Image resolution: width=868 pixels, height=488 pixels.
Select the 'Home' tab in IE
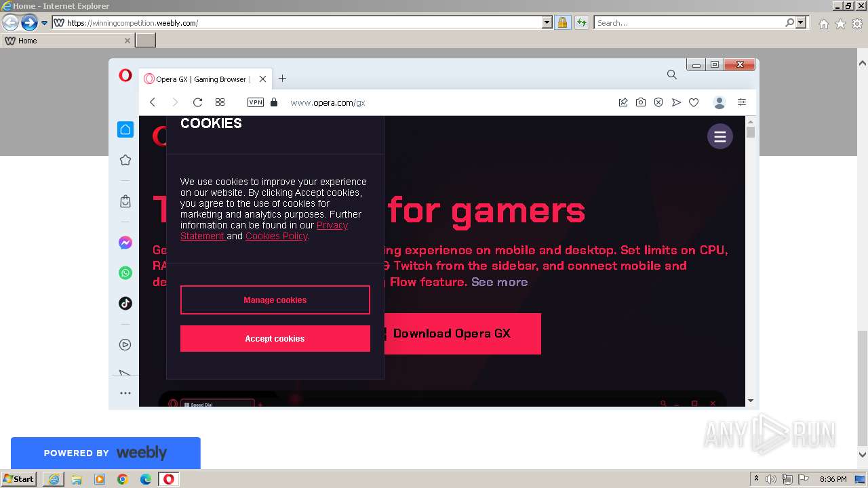click(66, 41)
